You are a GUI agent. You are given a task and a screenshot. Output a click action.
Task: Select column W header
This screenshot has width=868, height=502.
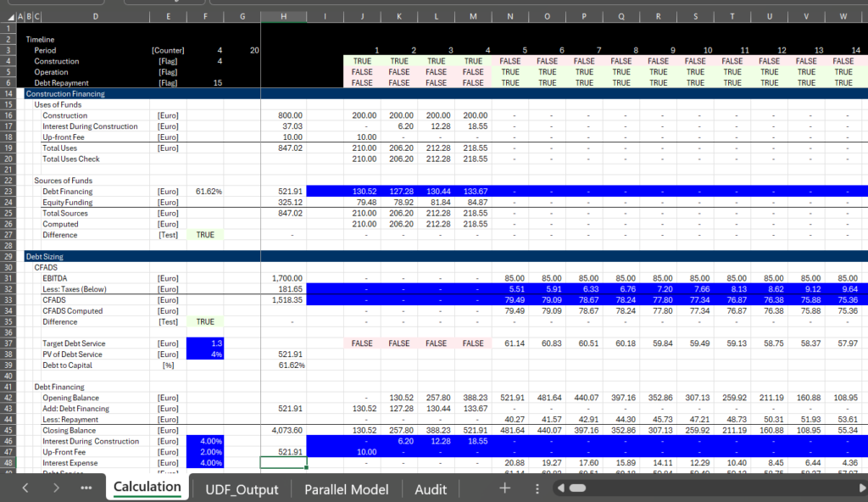(843, 17)
